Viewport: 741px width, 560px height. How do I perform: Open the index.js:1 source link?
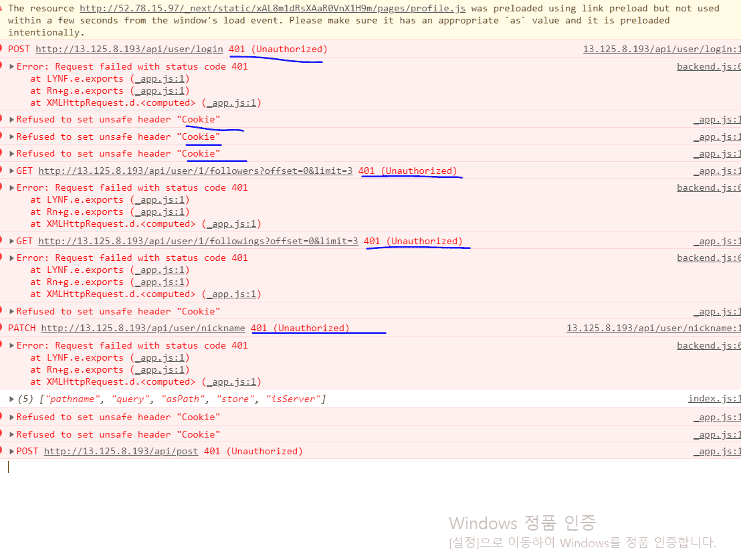(714, 399)
